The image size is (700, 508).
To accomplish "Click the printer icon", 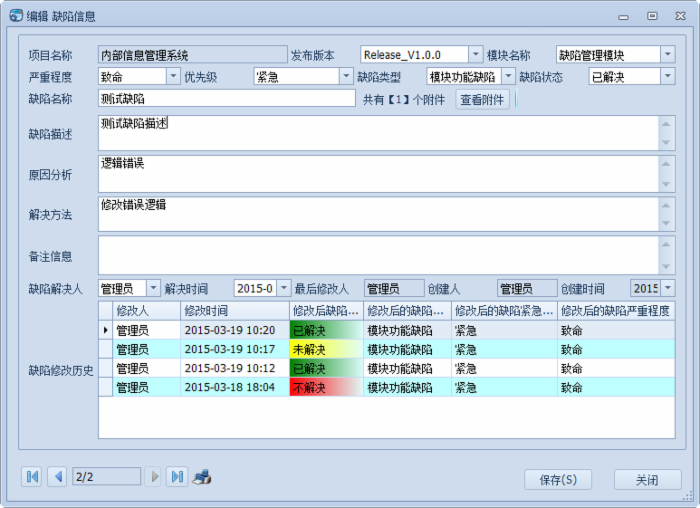I will tap(202, 477).
